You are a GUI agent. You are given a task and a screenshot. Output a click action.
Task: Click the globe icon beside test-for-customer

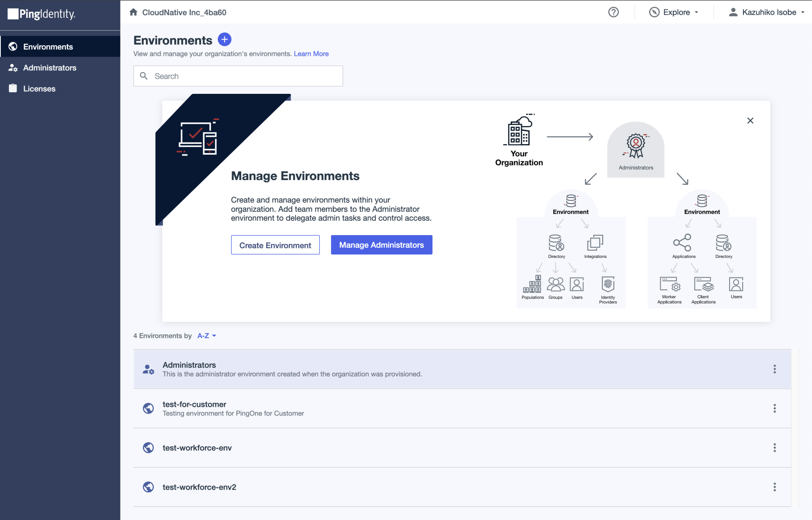148,408
